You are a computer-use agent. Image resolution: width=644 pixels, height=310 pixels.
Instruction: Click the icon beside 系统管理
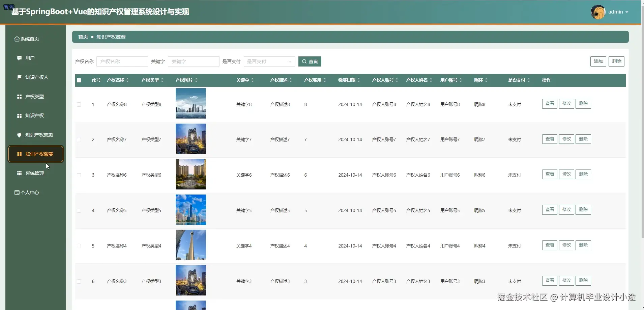click(19, 173)
